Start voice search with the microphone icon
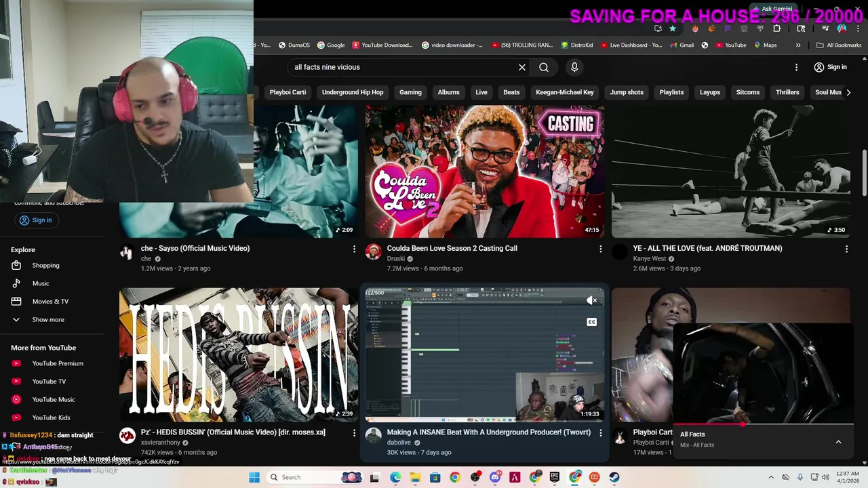The width and height of the screenshot is (868, 488). 574,67
